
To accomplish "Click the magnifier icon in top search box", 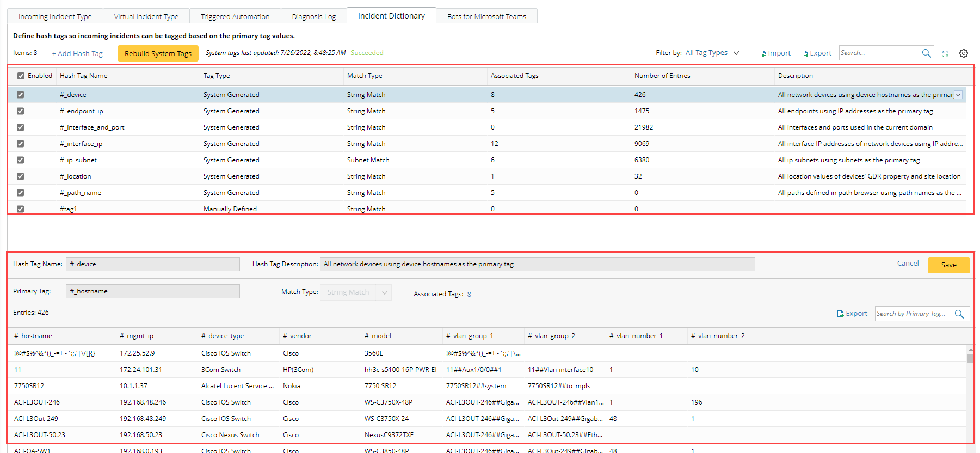I will [x=926, y=53].
